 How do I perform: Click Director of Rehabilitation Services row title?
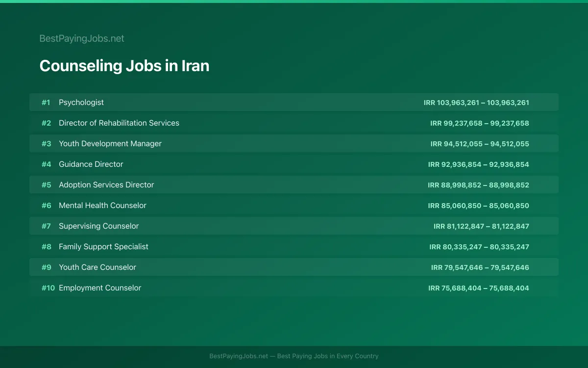click(x=119, y=123)
